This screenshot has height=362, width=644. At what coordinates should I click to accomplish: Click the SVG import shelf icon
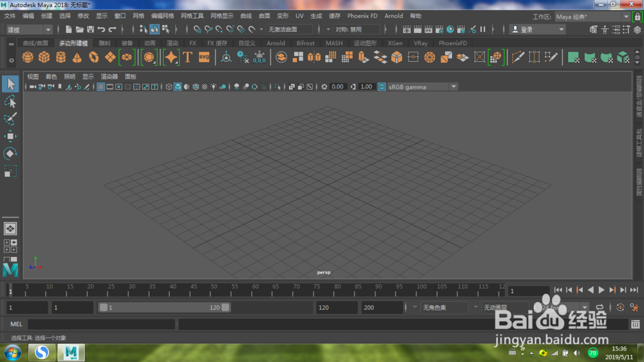pos(204,57)
